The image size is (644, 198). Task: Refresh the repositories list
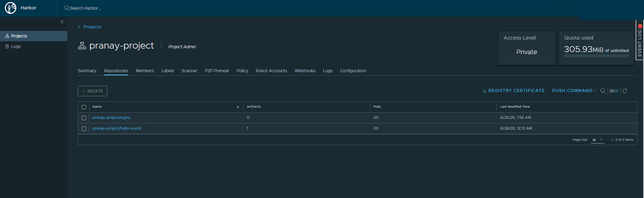click(x=625, y=91)
